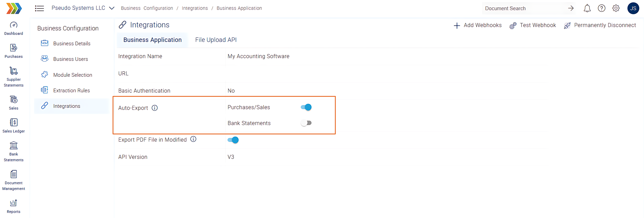Click My Accounting Software value
644x218 pixels.
(259, 56)
